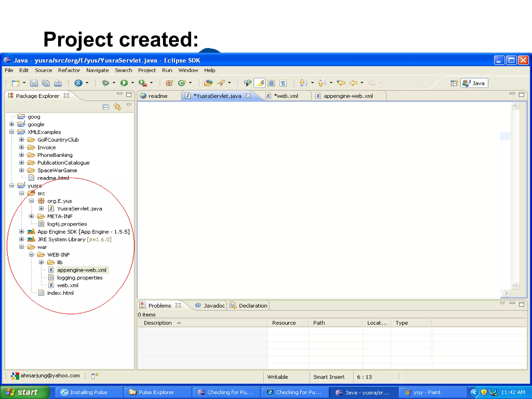Image resolution: width=532 pixels, height=399 pixels.
Task: Toggle Mark Occurrences highlighter icon
Action: pos(260,83)
